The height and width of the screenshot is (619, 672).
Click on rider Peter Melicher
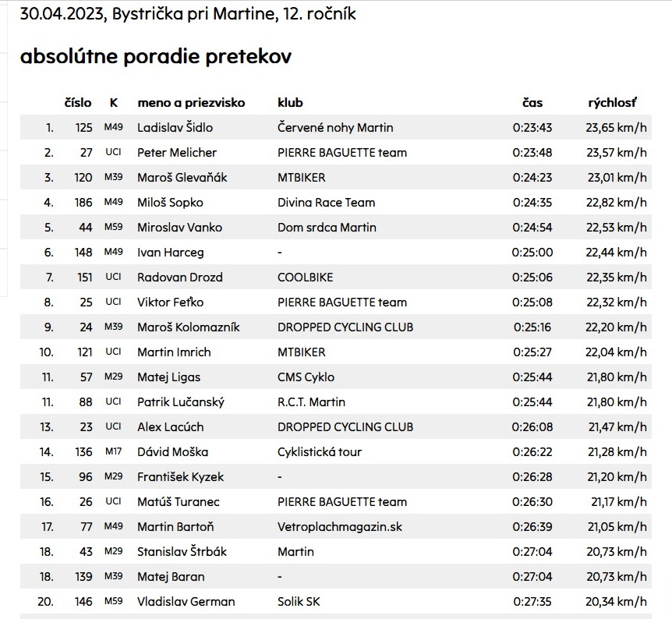pos(177,152)
